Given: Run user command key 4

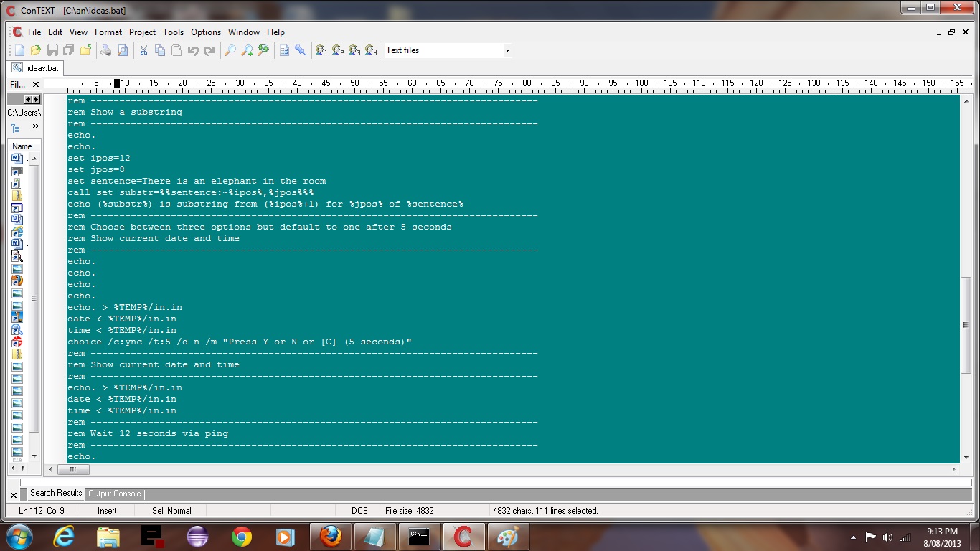Looking at the screenshot, I should pos(371,50).
